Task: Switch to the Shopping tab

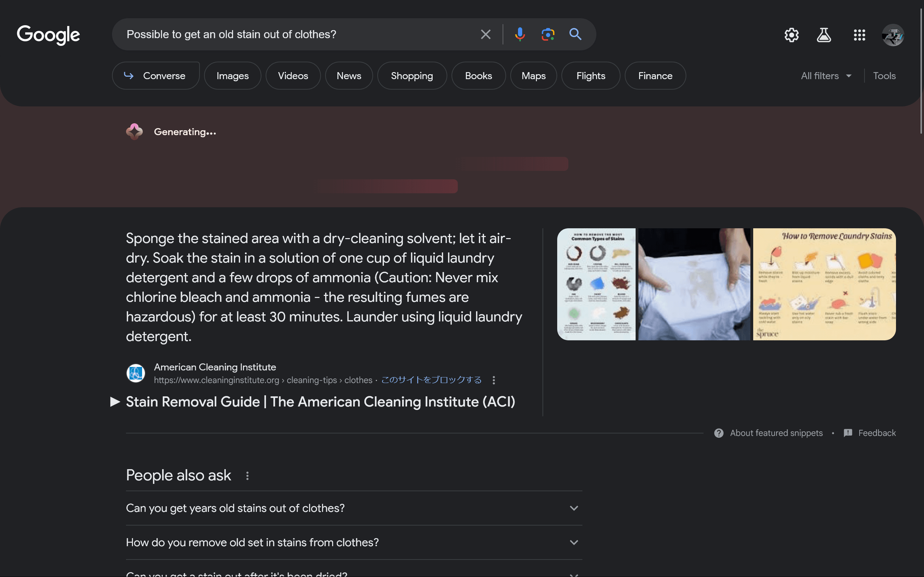Action: 412,76
